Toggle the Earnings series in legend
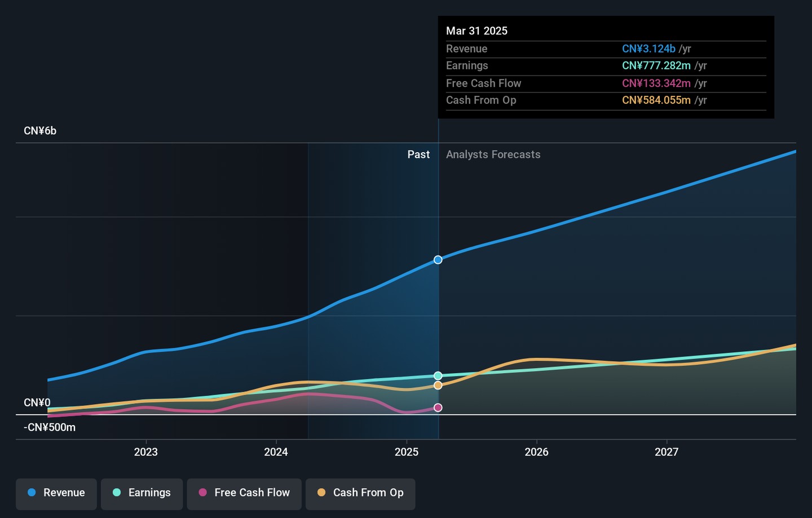This screenshot has height=518, width=812. pos(142,493)
